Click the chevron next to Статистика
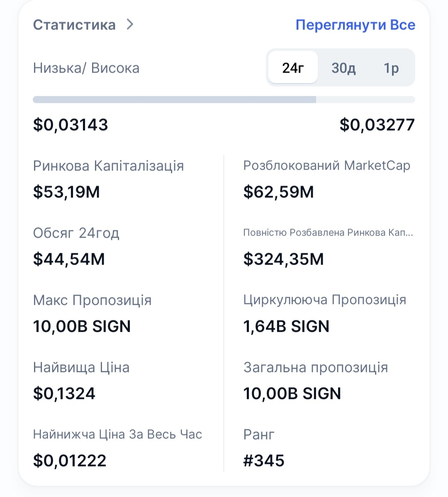The width and height of the screenshot is (448, 497). 130,24
